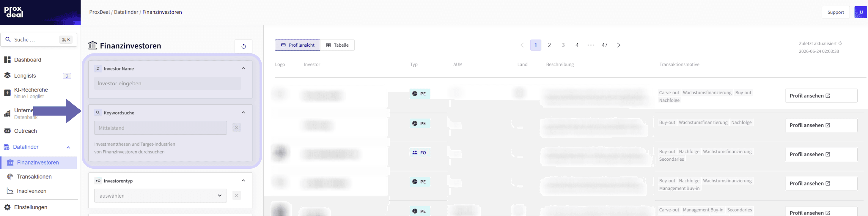The image size is (868, 216).
Task: Click the Land column header
Action: point(522,64)
